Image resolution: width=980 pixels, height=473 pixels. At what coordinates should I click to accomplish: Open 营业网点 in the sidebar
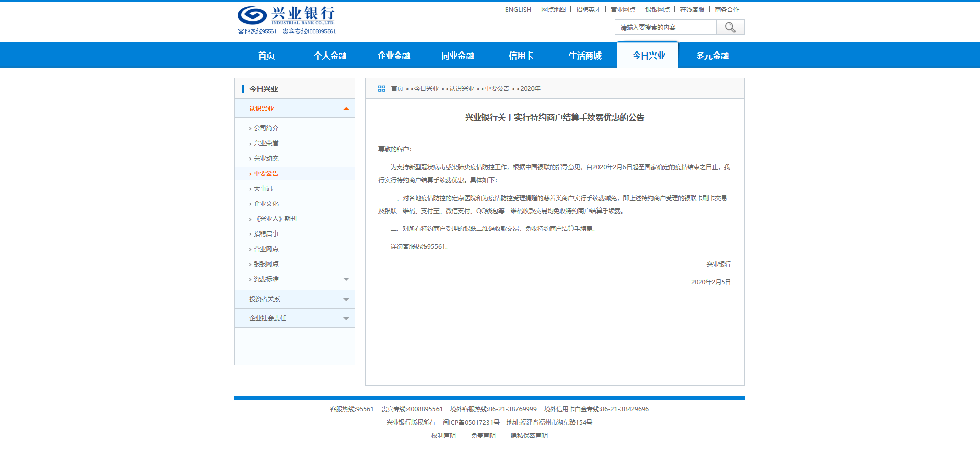pyautogui.click(x=266, y=249)
